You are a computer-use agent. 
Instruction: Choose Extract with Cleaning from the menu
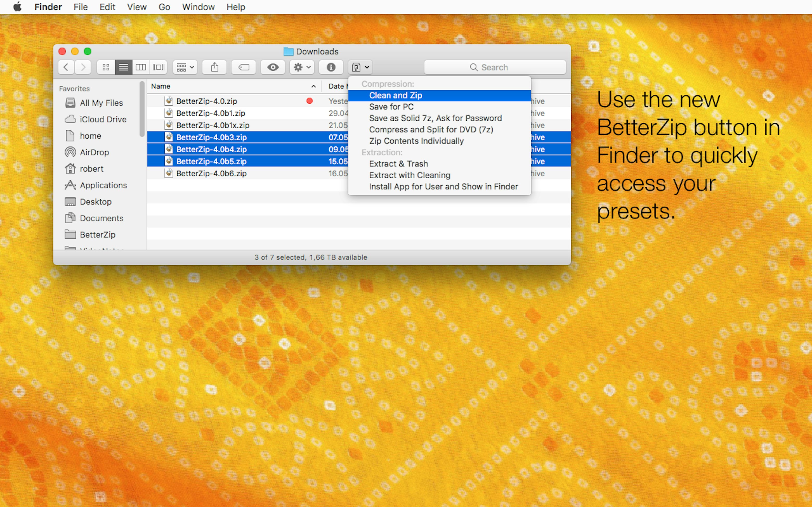point(409,175)
